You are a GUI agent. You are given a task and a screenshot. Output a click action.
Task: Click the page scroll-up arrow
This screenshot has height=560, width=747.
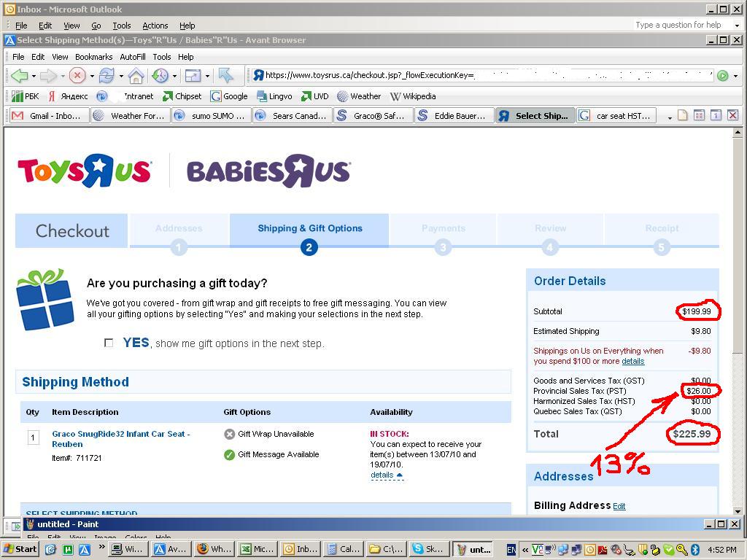[x=738, y=132]
